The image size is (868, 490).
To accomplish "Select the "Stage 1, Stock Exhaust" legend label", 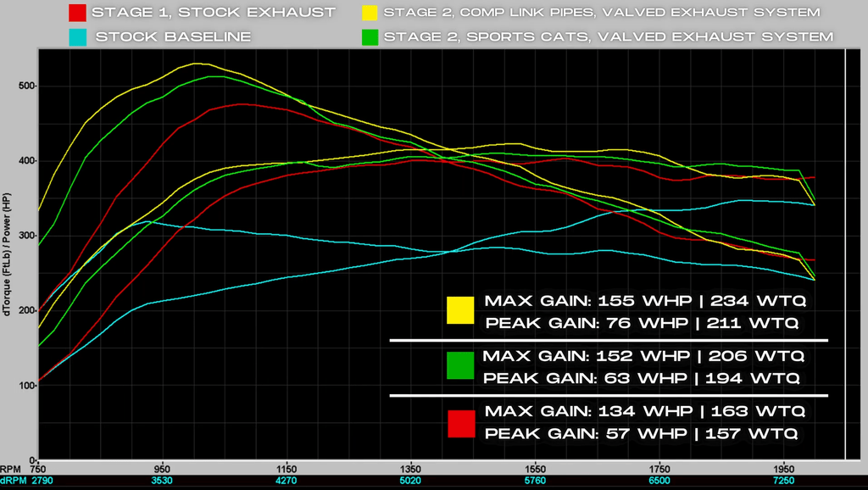I will [214, 12].
